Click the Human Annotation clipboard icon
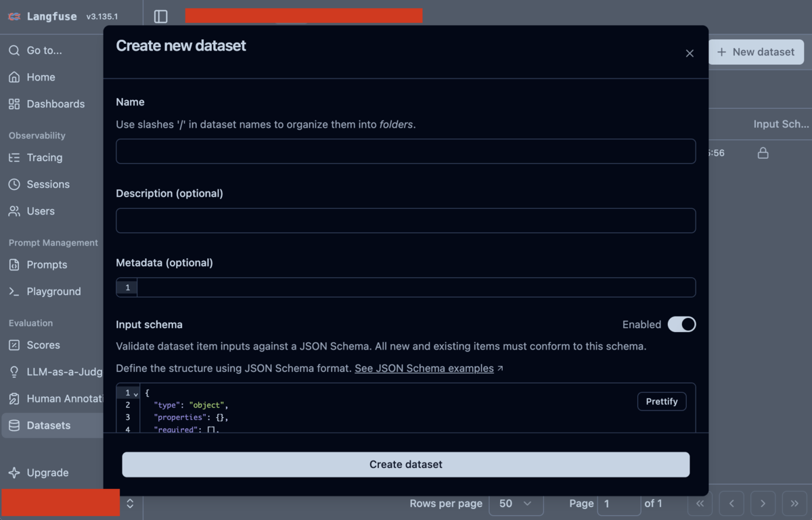812x520 pixels. 14,398
